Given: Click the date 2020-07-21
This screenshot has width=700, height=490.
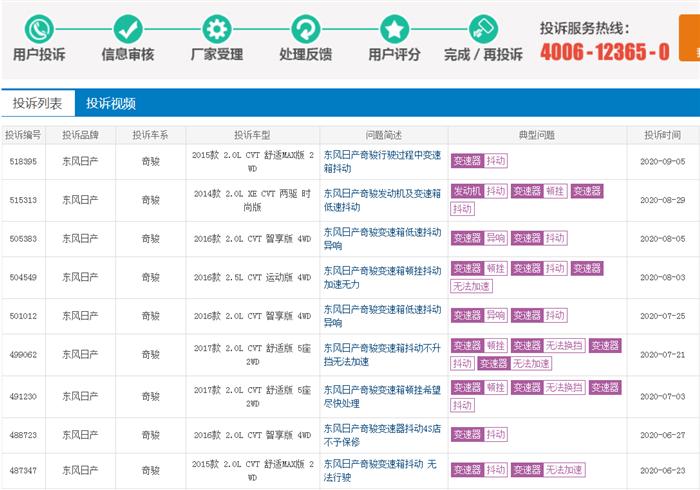Looking at the screenshot, I should click(662, 355).
